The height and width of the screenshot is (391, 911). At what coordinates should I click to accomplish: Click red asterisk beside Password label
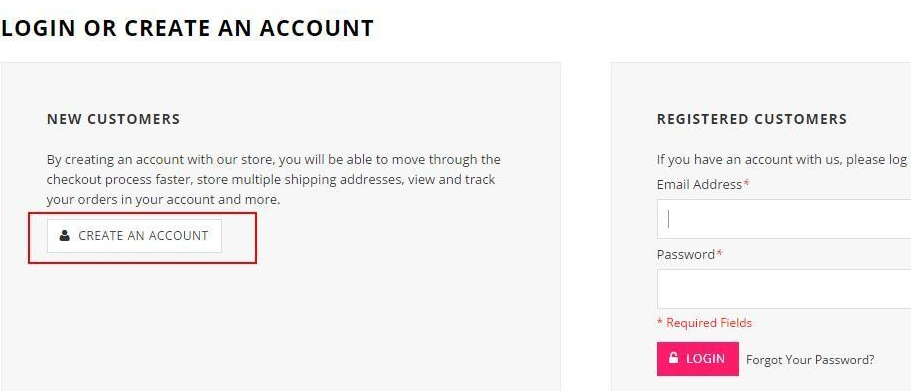pos(720,253)
